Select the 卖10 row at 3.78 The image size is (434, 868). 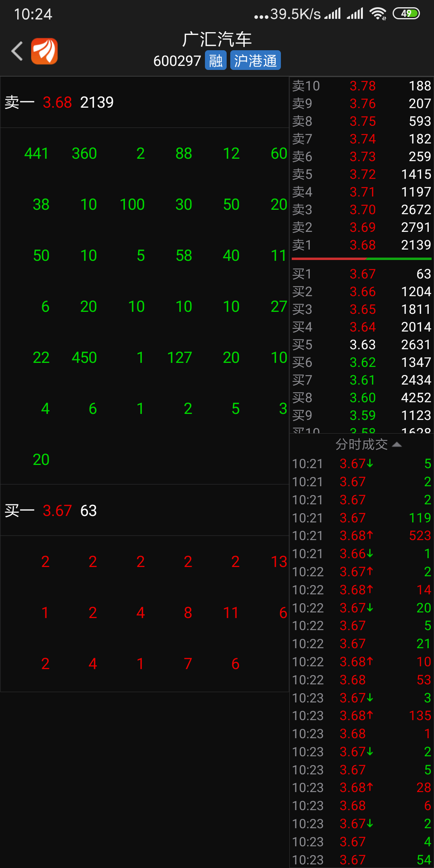(x=362, y=86)
